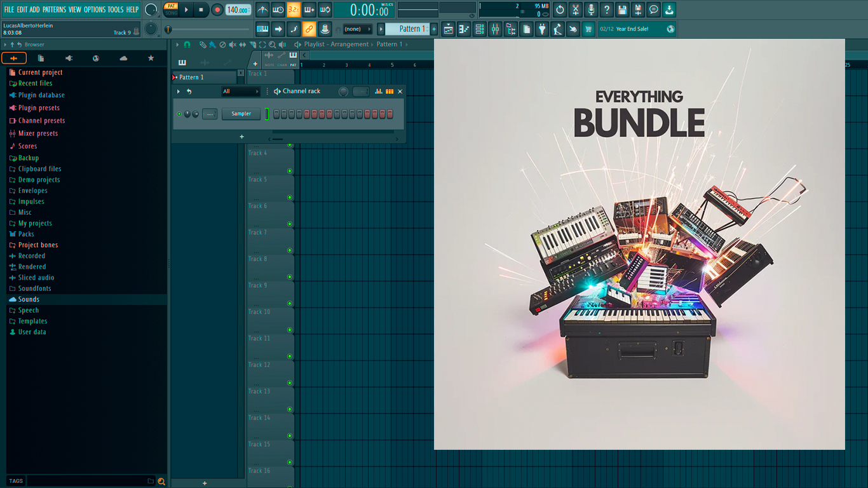868x488 pixels.
Task: Open the snap selector showing (none)
Action: [358, 29]
